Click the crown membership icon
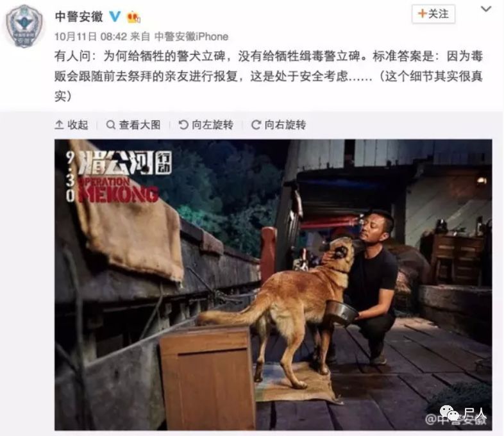The image size is (504, 436). [x=133, y=17]
